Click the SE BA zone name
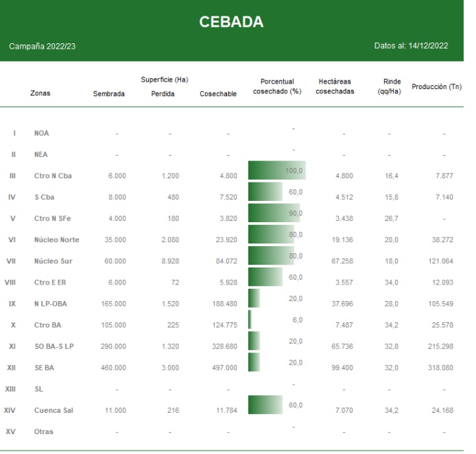 (x=45, y=368)
